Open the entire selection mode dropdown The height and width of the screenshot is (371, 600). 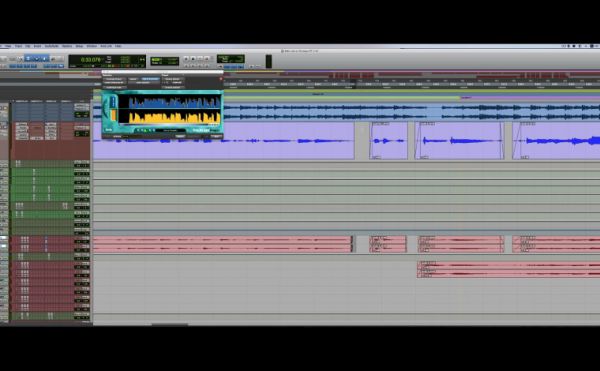[143, 83]
